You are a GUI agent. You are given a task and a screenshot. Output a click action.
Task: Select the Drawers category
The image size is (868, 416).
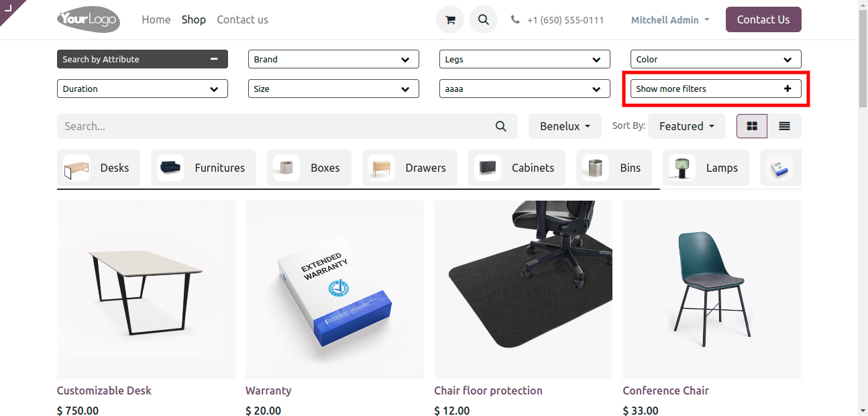(x=410, y=168)
